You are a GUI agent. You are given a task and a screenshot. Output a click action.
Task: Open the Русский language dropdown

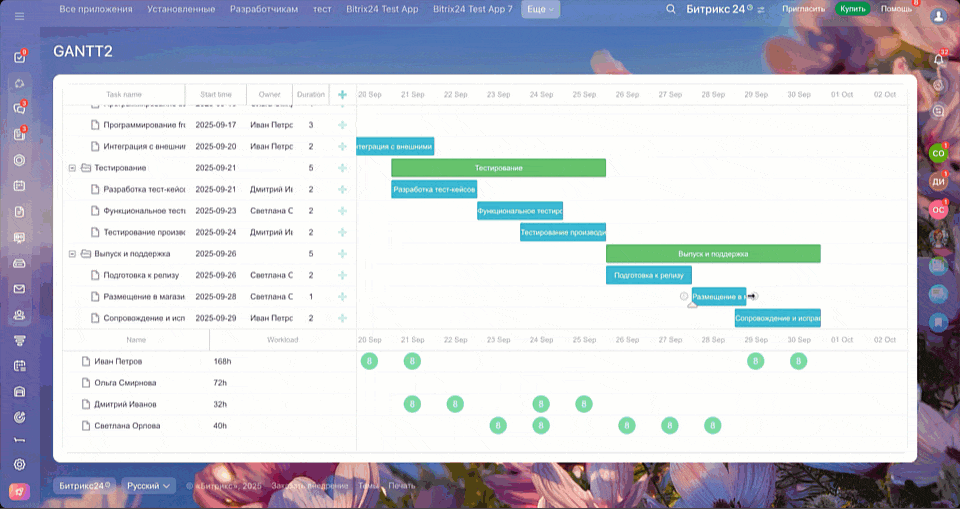[150, 486]
